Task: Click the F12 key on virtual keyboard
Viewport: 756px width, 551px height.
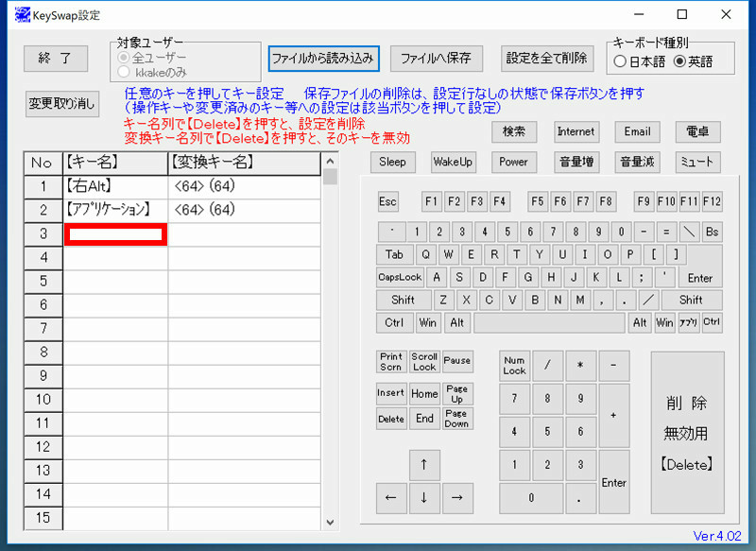Action: click(713, 201)
